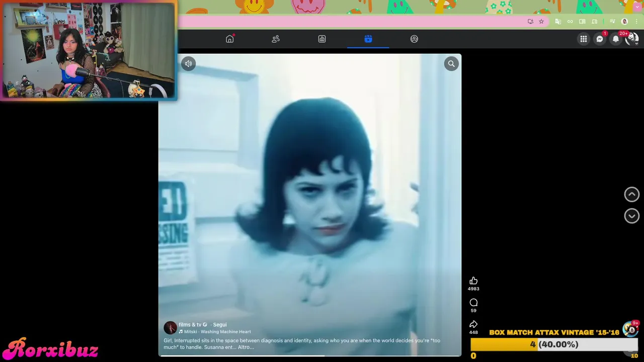This screenshot has height=362, width=644.
Task: Open the Groups tab icon
Action: [x=414, y=39]
